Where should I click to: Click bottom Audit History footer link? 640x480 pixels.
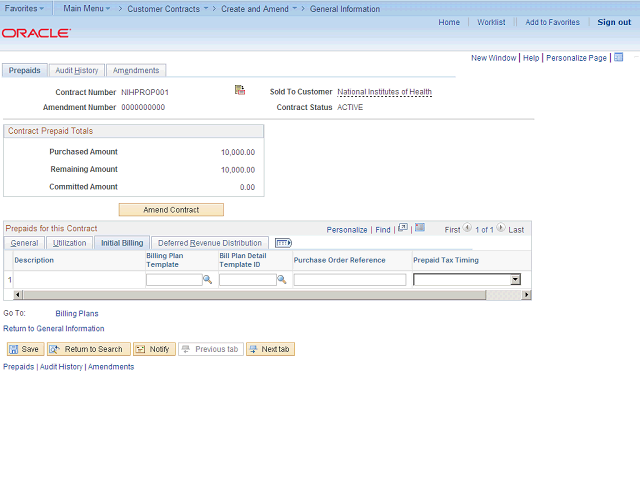(x=61, y=367)
